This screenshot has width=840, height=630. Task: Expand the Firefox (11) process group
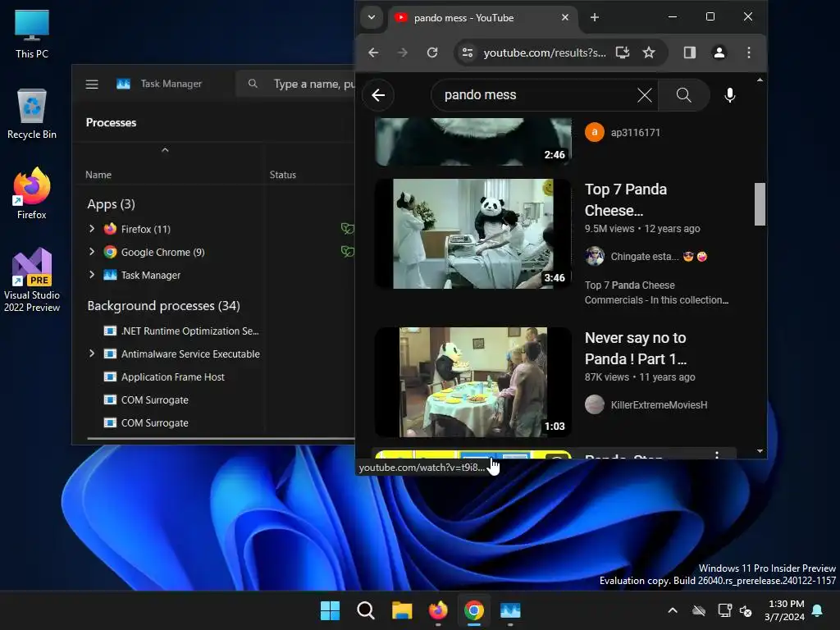[x=92, y=229]
